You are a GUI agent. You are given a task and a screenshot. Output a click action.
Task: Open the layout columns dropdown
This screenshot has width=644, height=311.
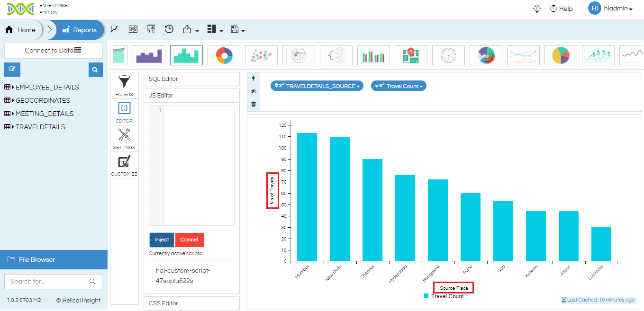click(215, 29)
